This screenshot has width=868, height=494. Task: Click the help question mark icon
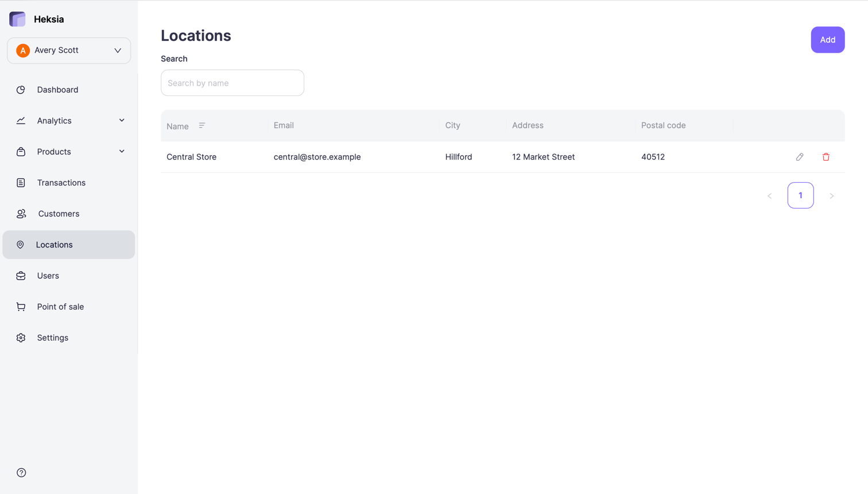[21, 473]
